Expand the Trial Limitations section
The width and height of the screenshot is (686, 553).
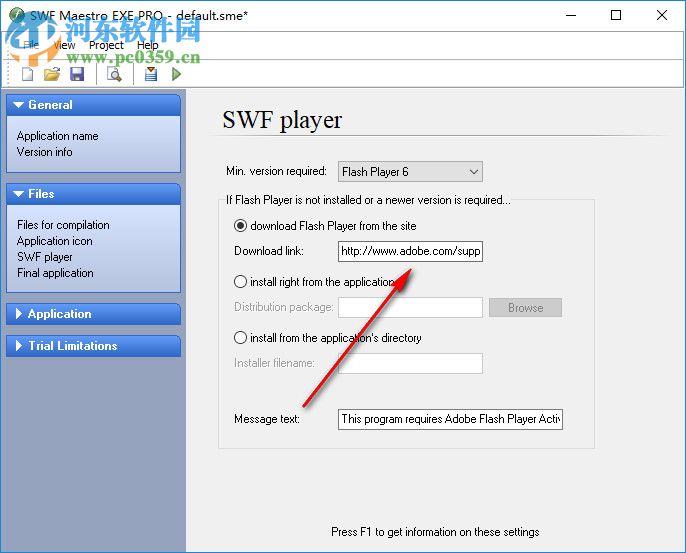(x=94, y=346)
